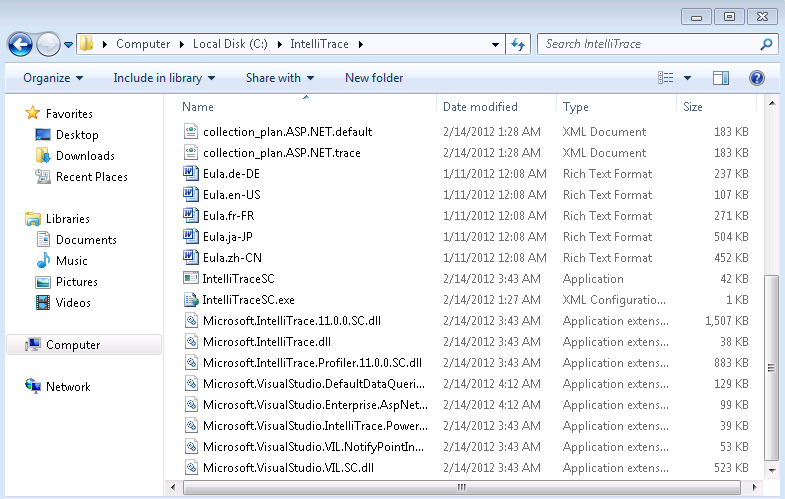This screenshot has width=785, height=499.
Task: Show the preview pane
Action: click(721, 78)
